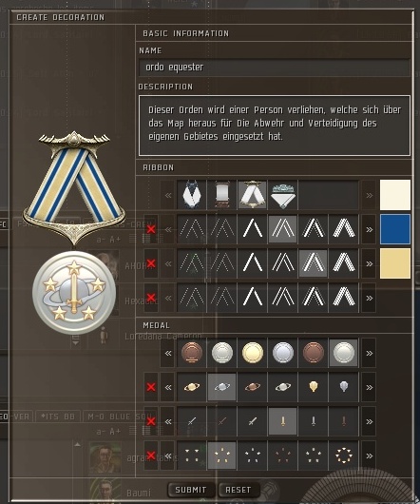Click the Name field containing ordo equester
Image resolution: width=420 pixels, height=504 pixels.
275,68
